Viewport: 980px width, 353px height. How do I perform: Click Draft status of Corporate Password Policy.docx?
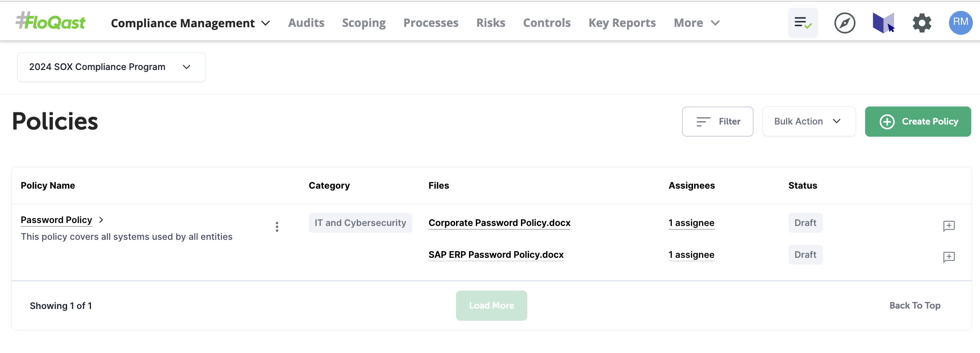tap(805, 223)
